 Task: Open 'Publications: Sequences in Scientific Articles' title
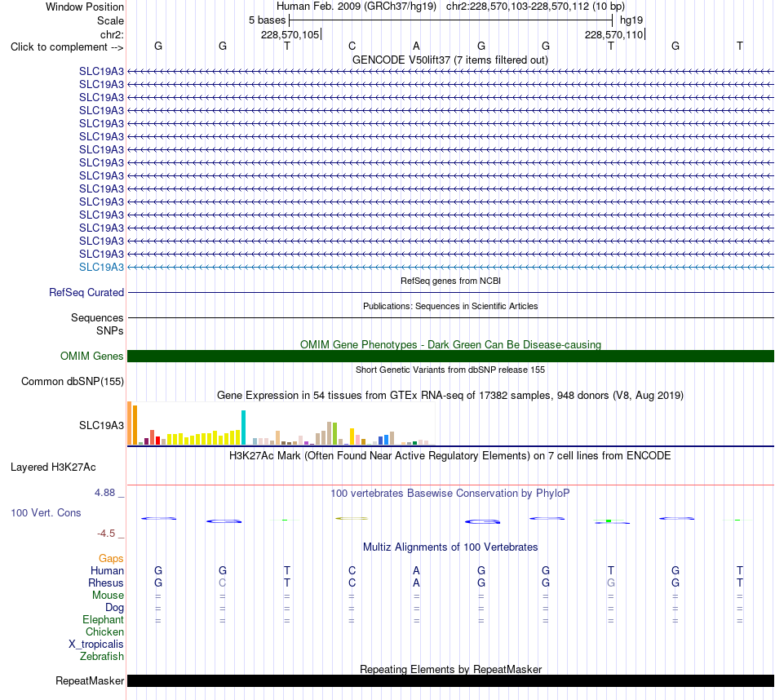450,306
